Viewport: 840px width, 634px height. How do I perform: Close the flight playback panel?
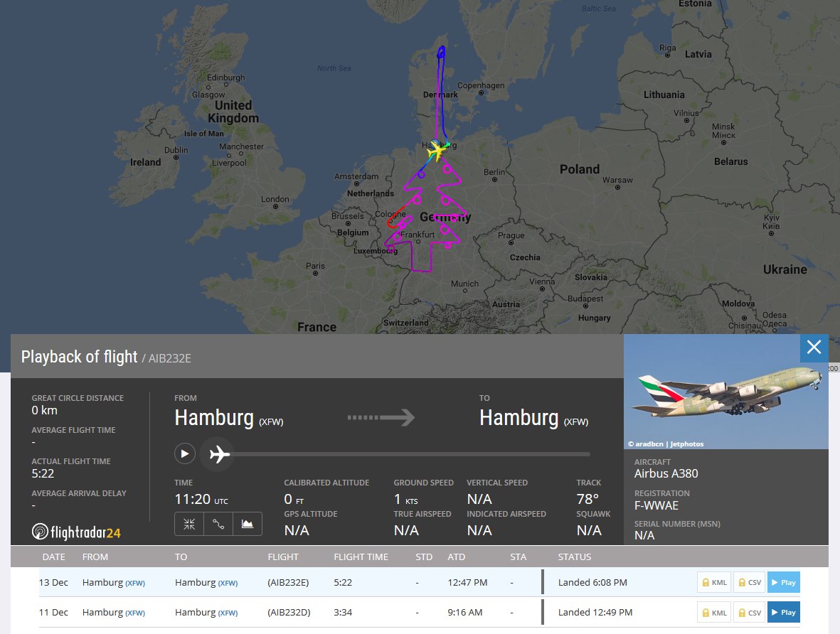[x=814, y=347]
